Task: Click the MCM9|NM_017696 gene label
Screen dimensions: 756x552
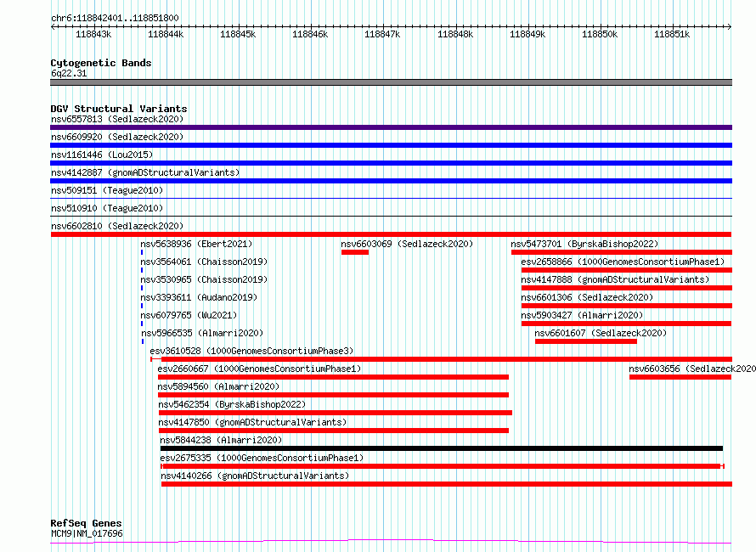Action: tap(87, 533)
